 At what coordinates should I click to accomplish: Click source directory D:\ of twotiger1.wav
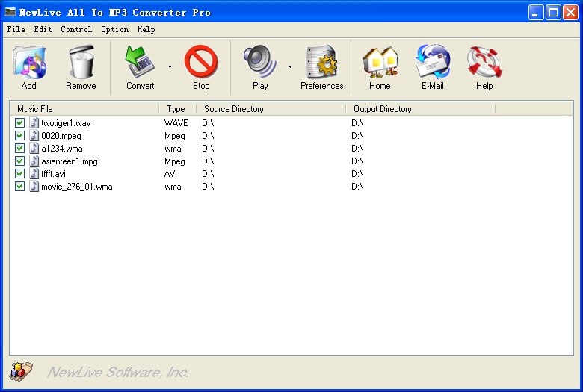coord(208,123)
